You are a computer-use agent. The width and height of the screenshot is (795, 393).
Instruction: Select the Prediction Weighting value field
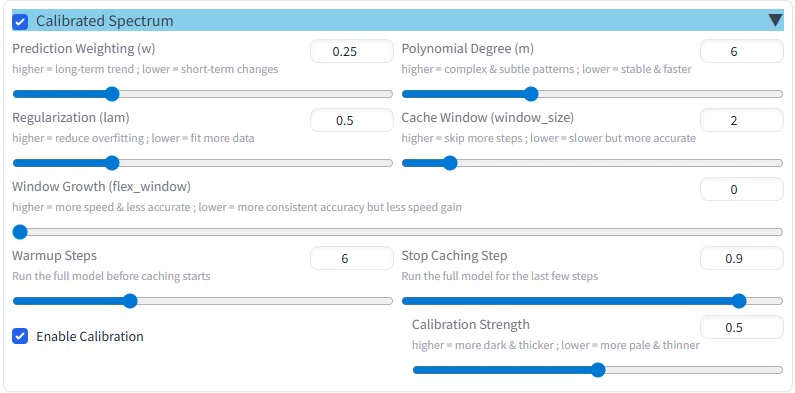[352, 51]
